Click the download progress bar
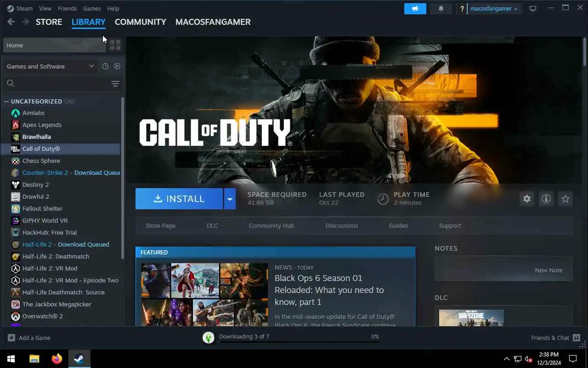Screen dimensions: 588x368 coord(299,341)
